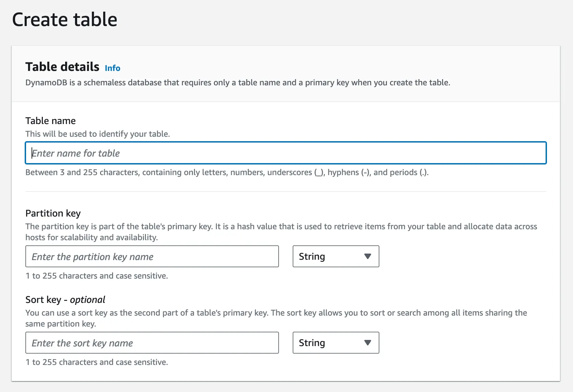Click the Sort key optional label
This screenshot has height=392, width=573.
(x=65, y=299)
